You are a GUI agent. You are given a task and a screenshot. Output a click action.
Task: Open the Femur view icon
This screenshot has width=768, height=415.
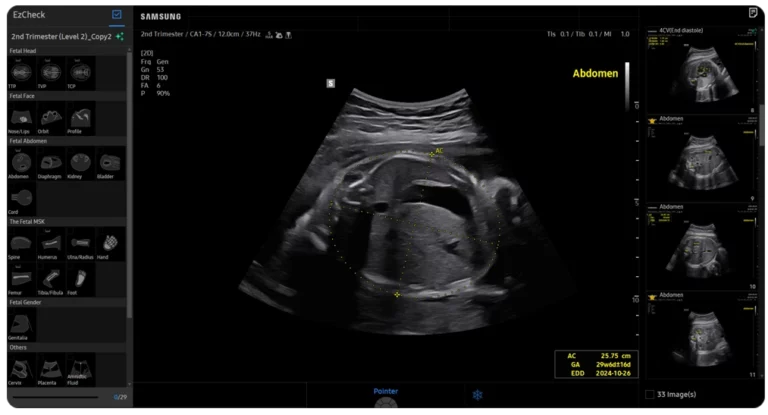(21, 279)
